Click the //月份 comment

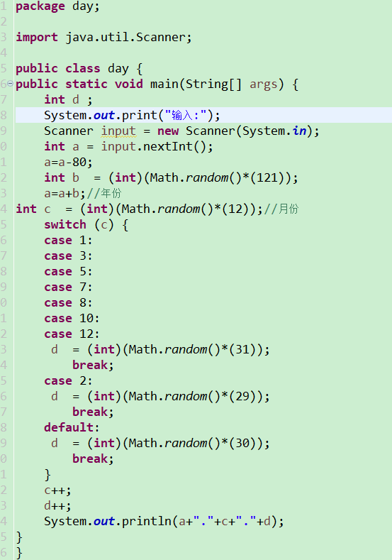281,209
